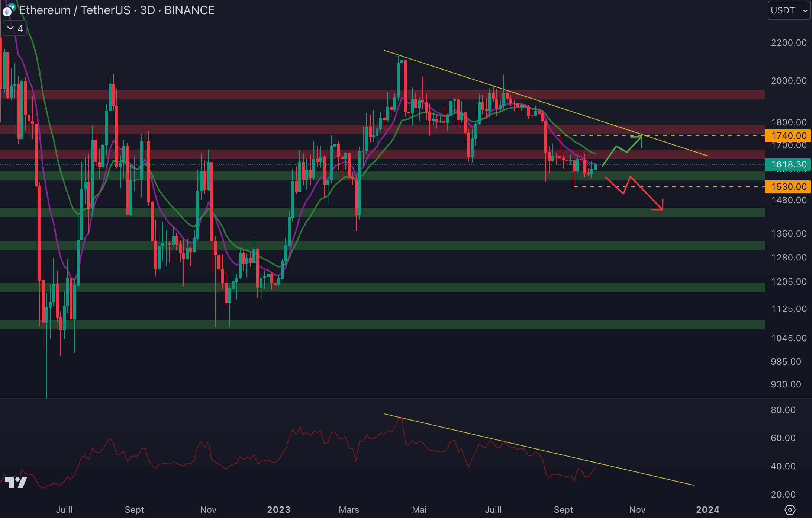Click the chevron arrow beside USDT
812x518 pixels.
(x=805, y=11)
